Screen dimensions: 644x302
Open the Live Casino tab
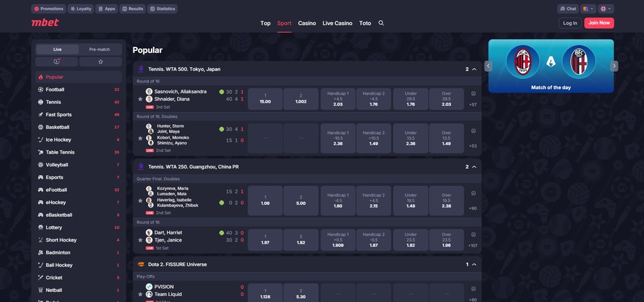coord(337,23)
